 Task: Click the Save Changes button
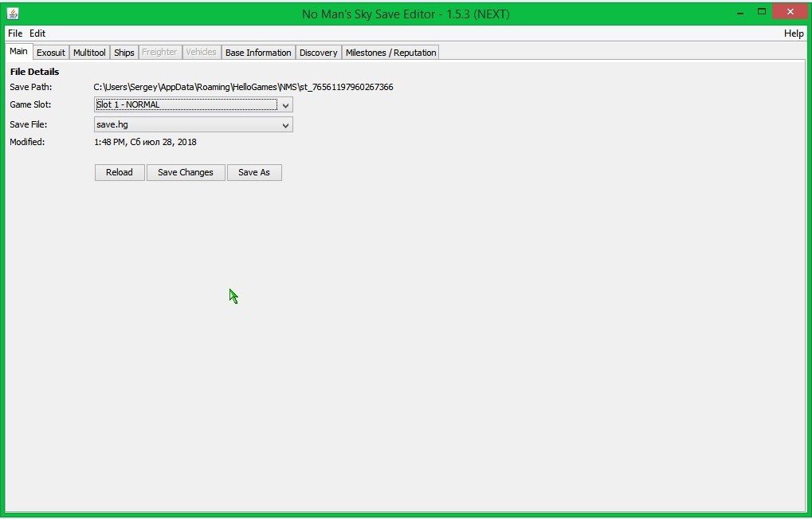click(x=186, y=172)
